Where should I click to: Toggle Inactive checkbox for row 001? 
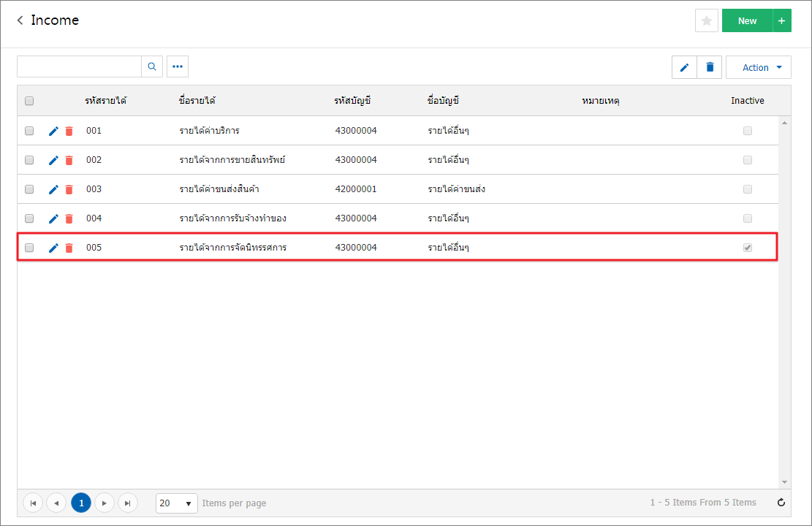tap(747, 131)
